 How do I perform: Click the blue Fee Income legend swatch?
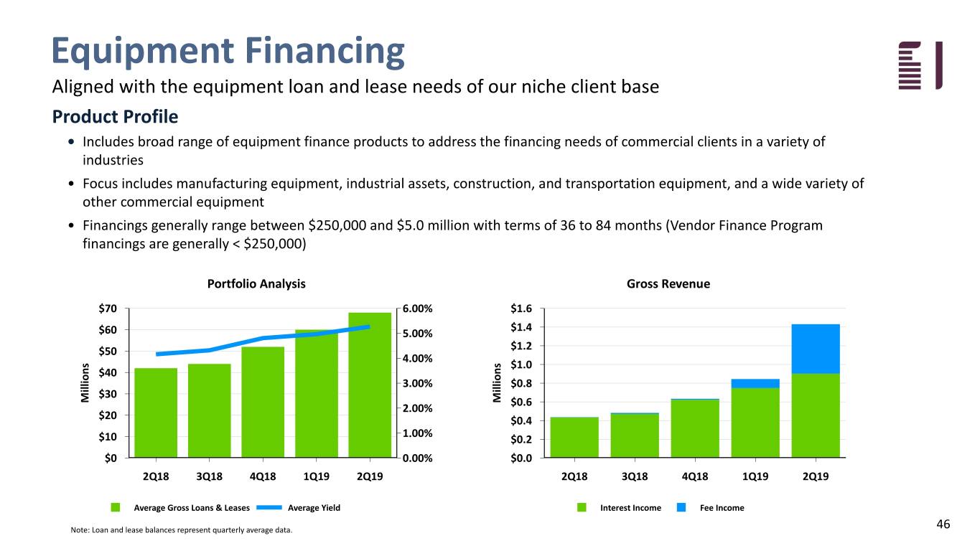coord(682,508)
